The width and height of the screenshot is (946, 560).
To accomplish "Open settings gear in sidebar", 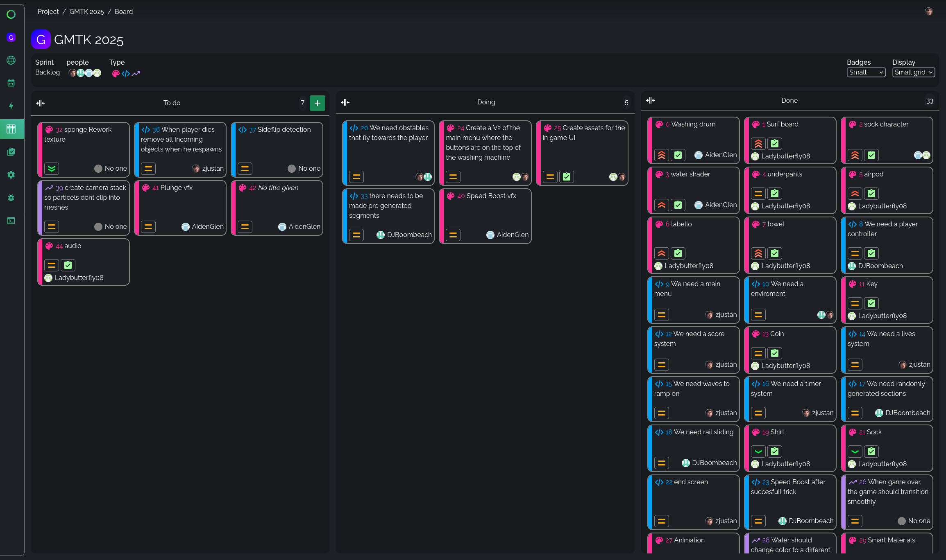I will pyautogui.click(x=11, y=175).
